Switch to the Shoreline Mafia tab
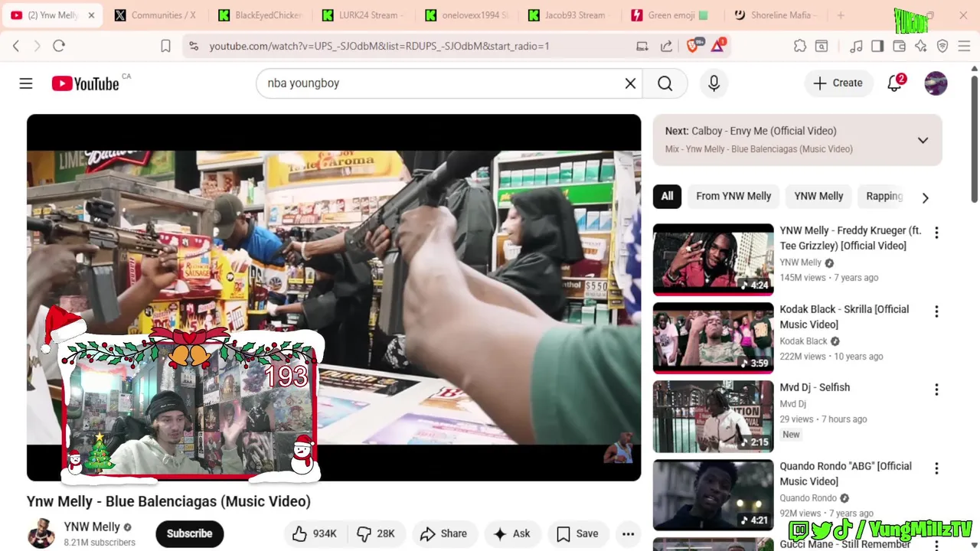Screen dimensions: 980x551 [x=776, y=15]
